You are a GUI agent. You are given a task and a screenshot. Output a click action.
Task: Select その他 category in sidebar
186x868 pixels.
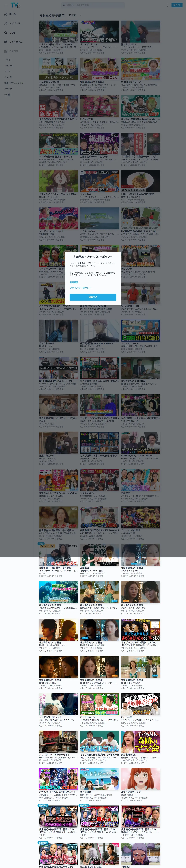point(7,94)
